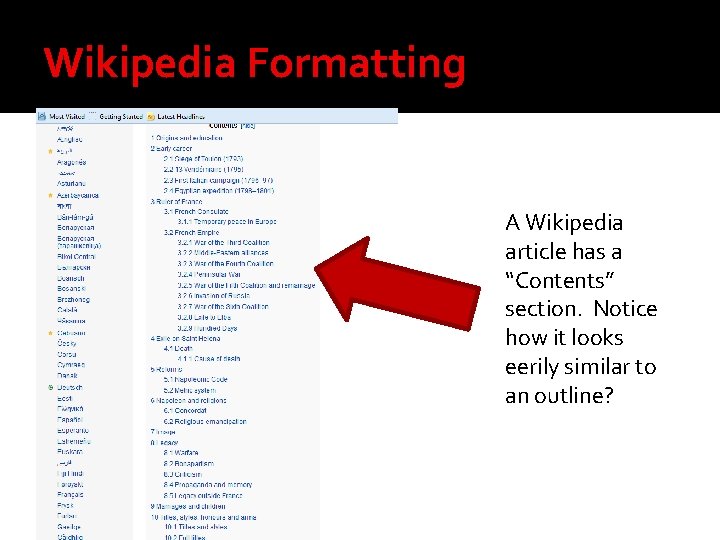Switch to the Cymraeg language version

(71, 365)
